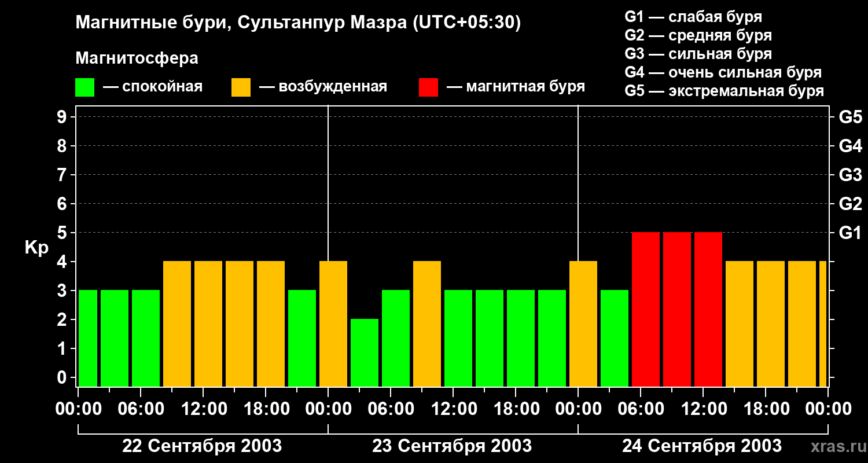Click the '23 Сентября 2003' date label
Viewport: 868px width, 463px height.
pyautogui.click(x=452, y=446)
